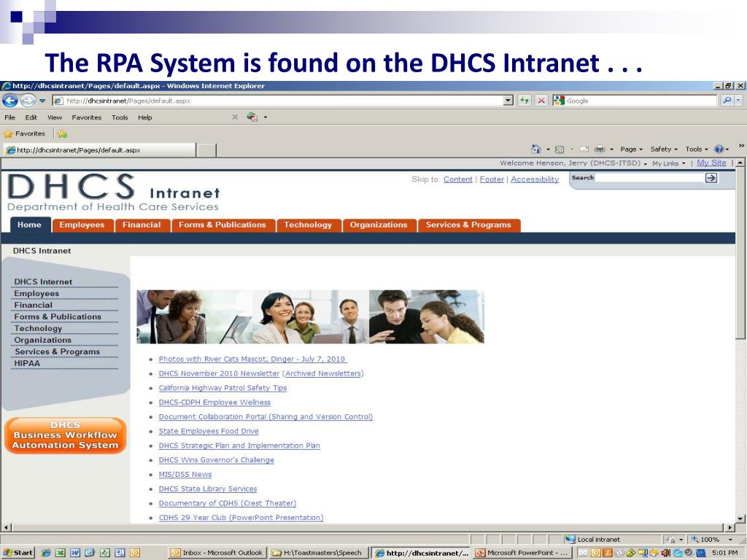Select the Financial navigation tab
The height and width of the screenshot is (560, 747).
click(x=142, y=225)
